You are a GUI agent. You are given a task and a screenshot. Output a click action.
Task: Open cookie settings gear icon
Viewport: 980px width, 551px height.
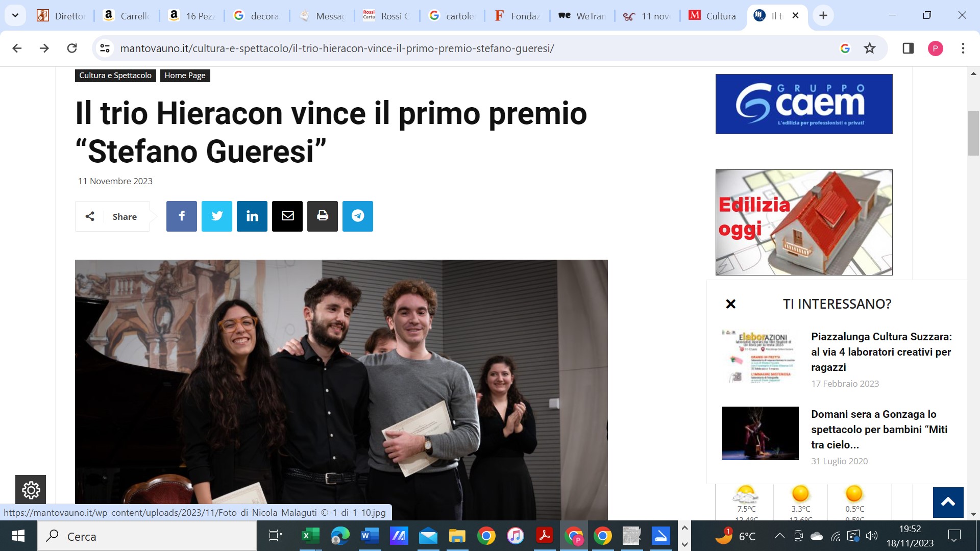tap(31, 490)
